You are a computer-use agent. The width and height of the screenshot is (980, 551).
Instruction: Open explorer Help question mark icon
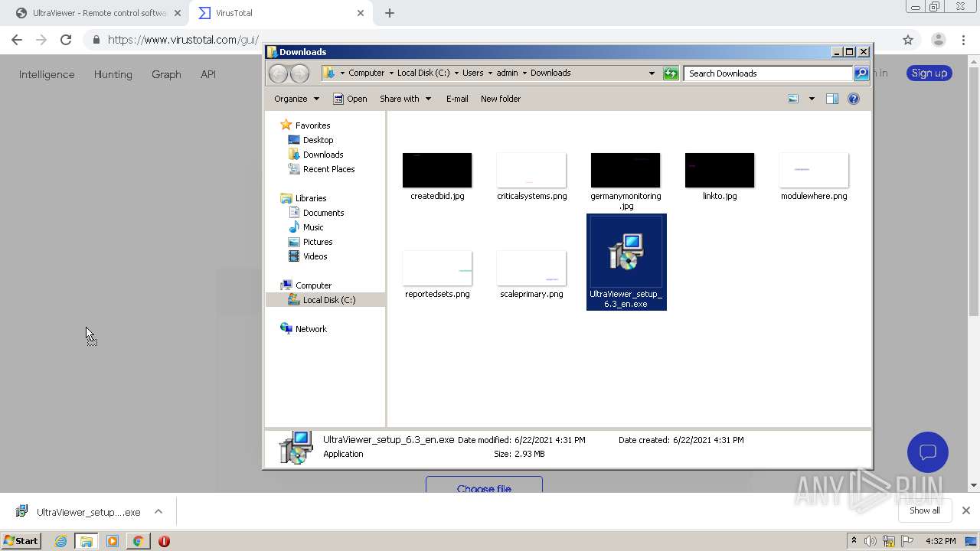pos(854,99)
